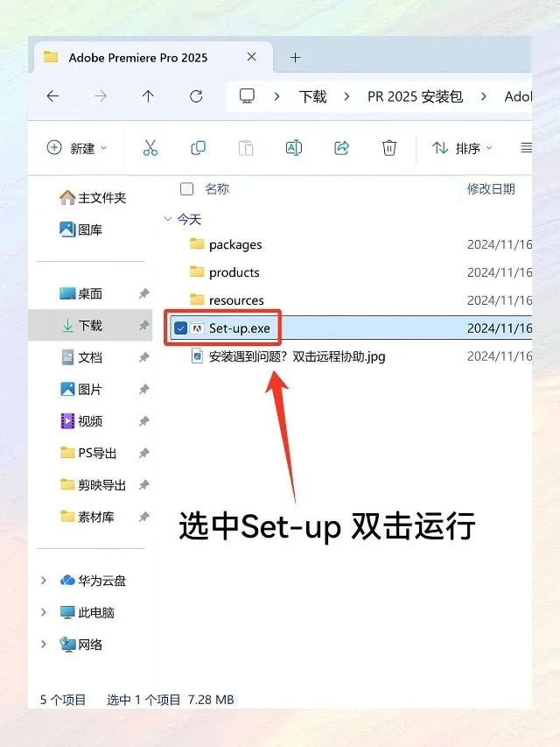Image resolution: width=560 pixels, height=747 pixels.
Task: Click the Rename icon in toolbar
Action: point(294,148)
